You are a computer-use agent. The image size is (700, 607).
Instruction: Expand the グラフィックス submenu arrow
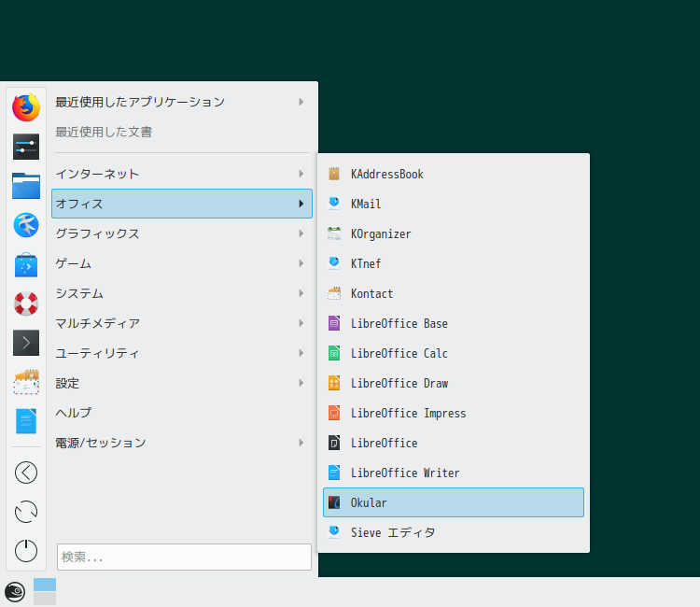tap(301, 233)
